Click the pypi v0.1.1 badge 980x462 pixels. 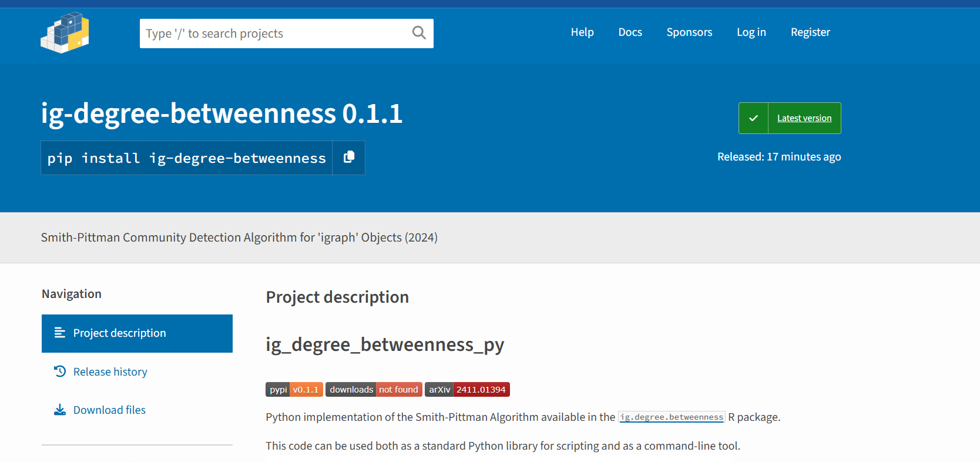click(294, 390)
